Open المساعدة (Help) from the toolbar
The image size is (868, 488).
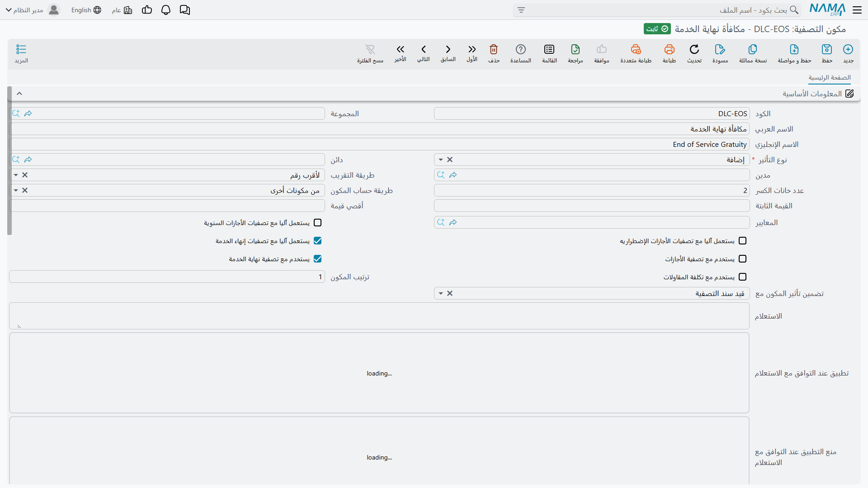521,49
